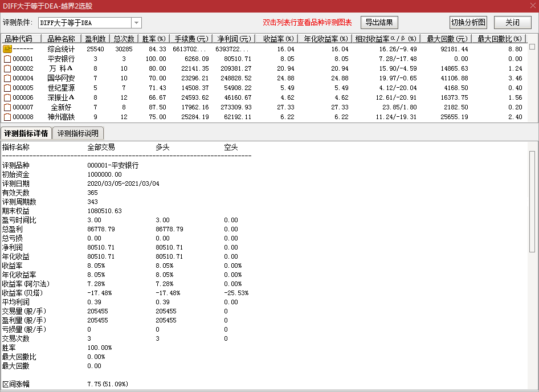Click the DIFF大于等于DEA condition field
The width and height of the screenshot is (539, 392).
point(84,23)
